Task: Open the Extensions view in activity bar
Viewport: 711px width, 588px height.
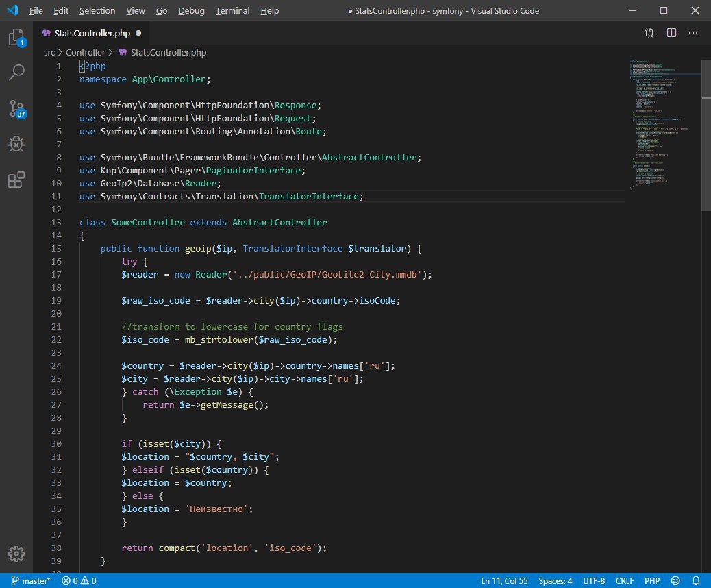Action: [16, 180]
